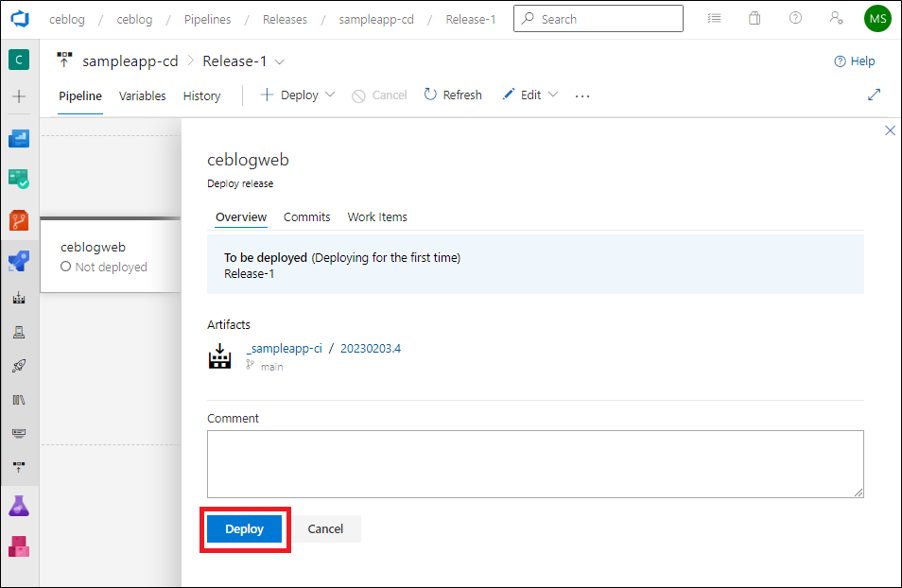
Task: Click the release pipeline icon beside sampleapp-cd
Action: click(x=64, y=60)
